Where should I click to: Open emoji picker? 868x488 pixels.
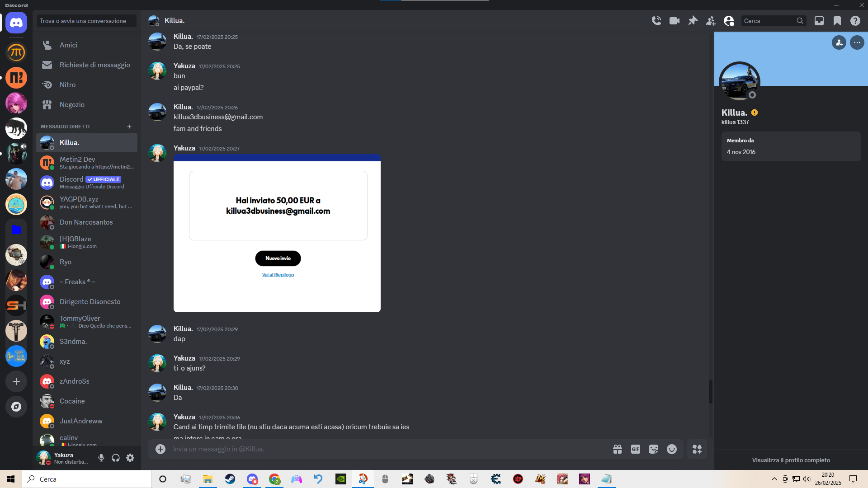coord(672,449)
